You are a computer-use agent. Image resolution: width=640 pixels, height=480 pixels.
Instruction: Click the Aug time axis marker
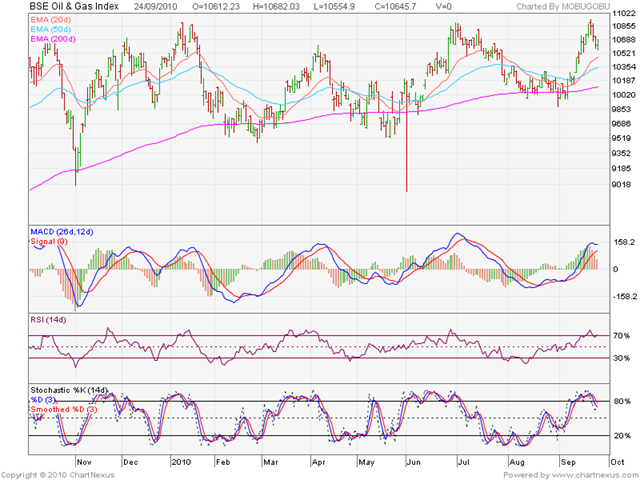click(x=517, y=462)
